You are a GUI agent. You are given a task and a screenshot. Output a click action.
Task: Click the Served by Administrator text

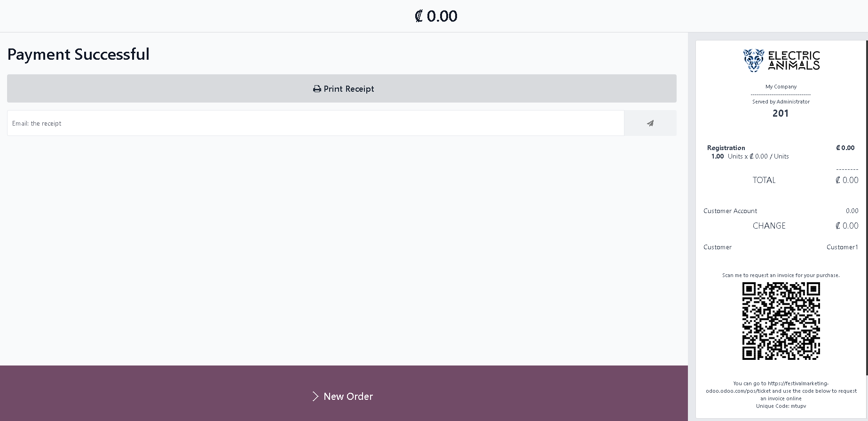(x=781, y=102)
